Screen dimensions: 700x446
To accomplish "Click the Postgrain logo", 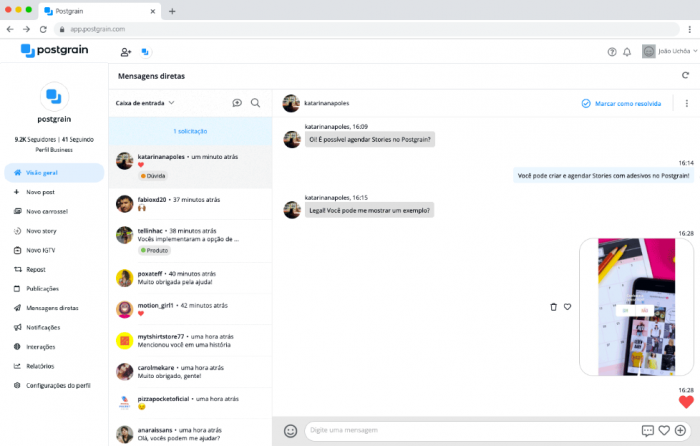I will tap(54, 50).
